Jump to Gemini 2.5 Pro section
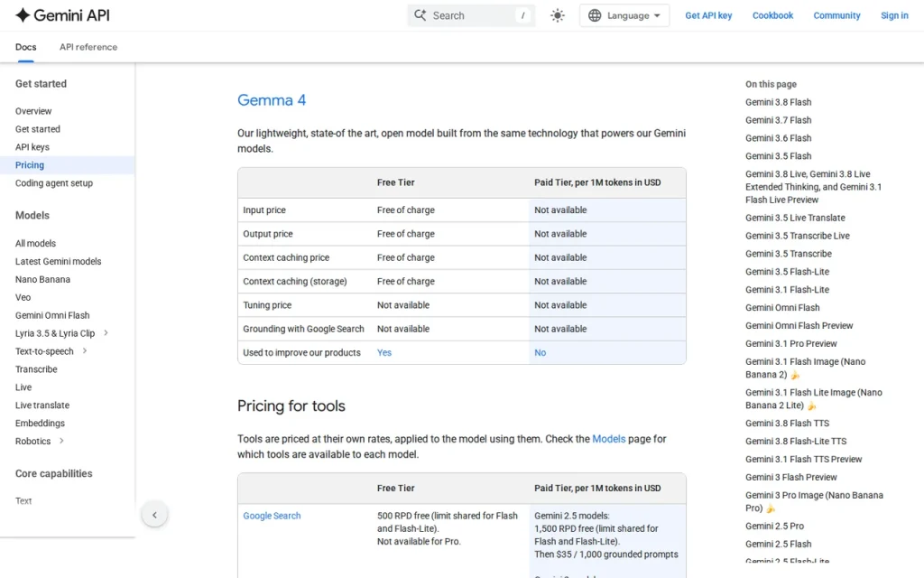Viewport: 924px width, 578px height. click(774, 527)
